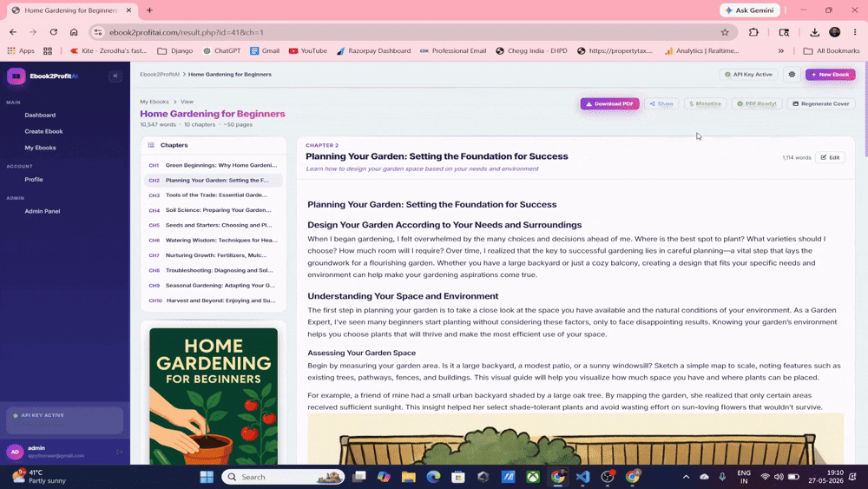Screen dimensions: 868x489
Task: Open the Django bookmarks folder
Action: 175,51
